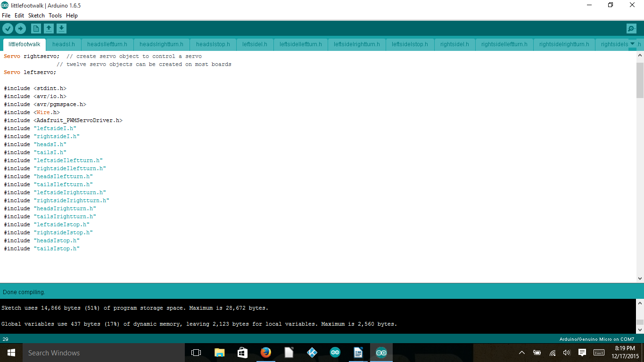Open the Windows Store taskbar icon
The image size is (644, 362).
(242, 353)
